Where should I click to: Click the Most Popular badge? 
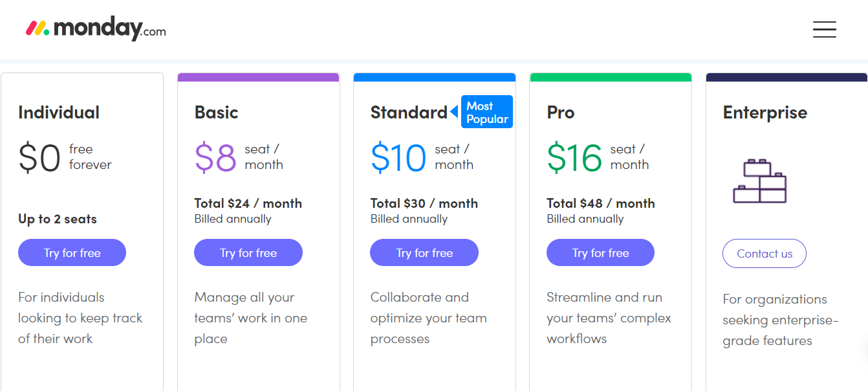pyautogui.click(x=487, y=112)
